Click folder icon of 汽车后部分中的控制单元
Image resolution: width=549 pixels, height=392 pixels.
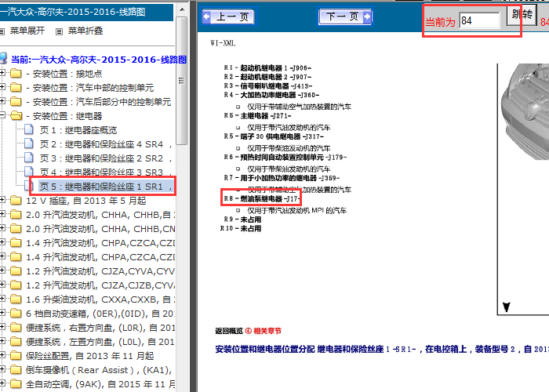click(16, 101)
